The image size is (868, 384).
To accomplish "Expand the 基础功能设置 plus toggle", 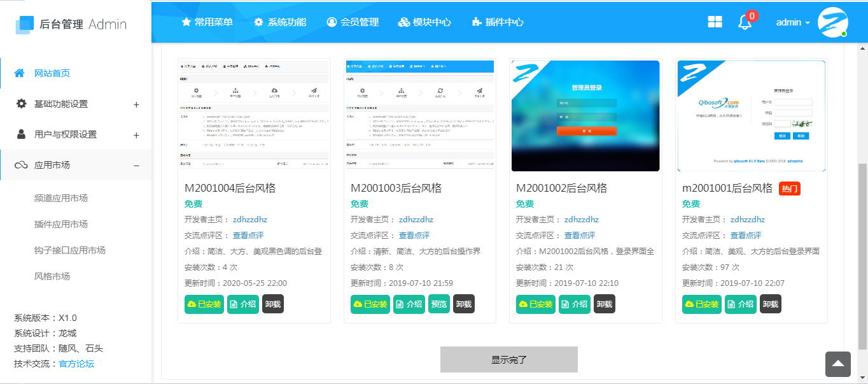I will 136,104.
